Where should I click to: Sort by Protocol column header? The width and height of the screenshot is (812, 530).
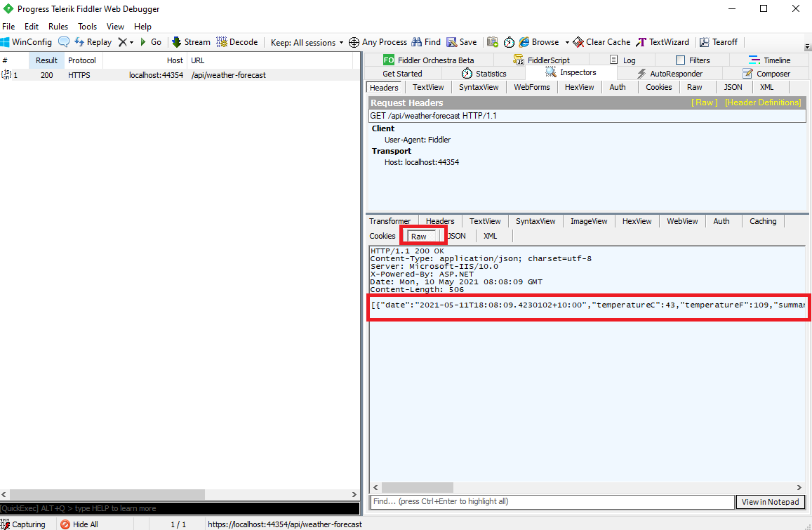(x=82, y=60)
